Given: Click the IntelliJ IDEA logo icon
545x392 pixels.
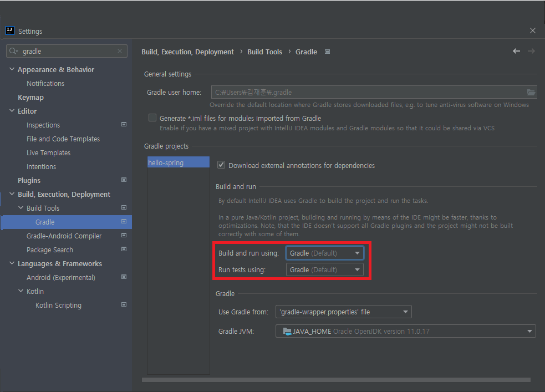Looking at the screenshot, I should (x=10, y=30).
